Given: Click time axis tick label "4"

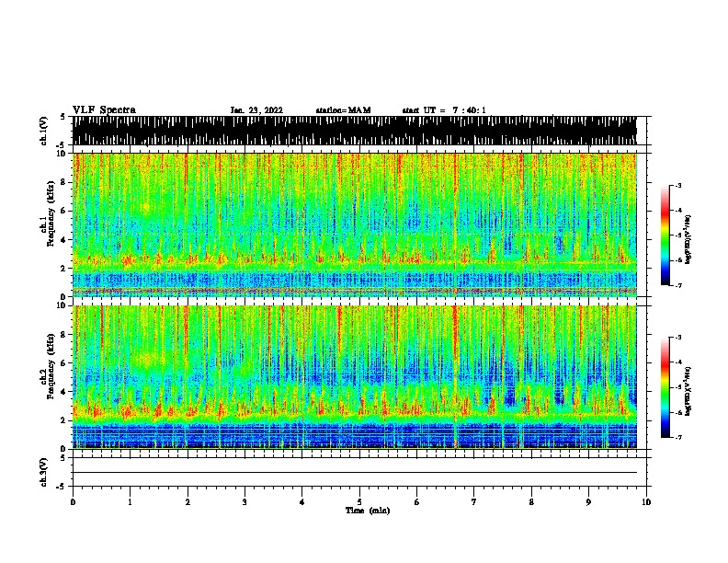Looking at the screenshot, I should coord(302,501).
